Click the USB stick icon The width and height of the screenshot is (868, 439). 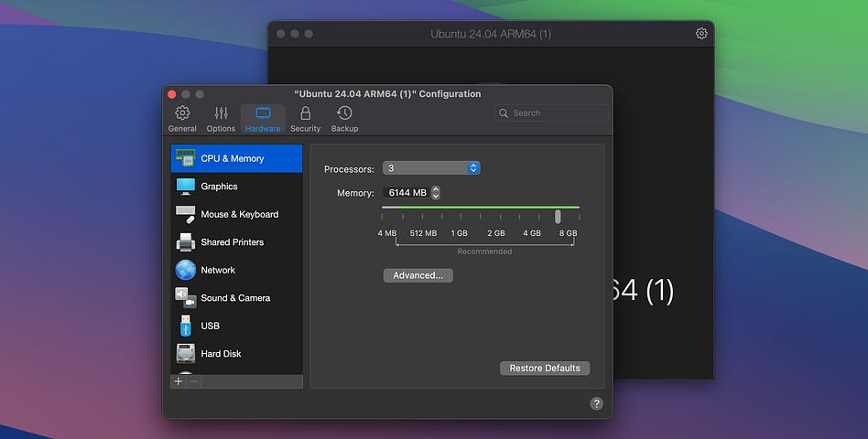pos(186,326)
